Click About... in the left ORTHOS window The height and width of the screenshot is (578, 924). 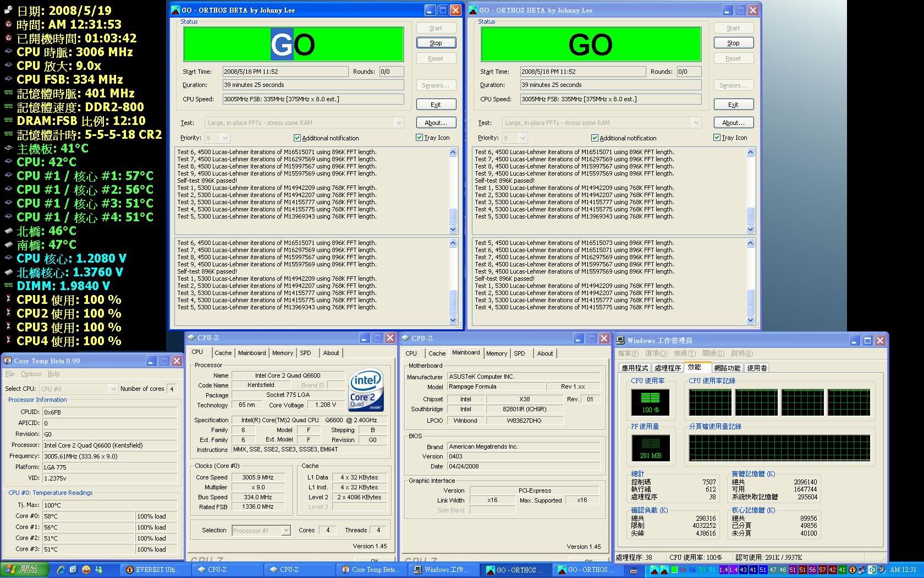pyautogui.click(x=436, y=123)
